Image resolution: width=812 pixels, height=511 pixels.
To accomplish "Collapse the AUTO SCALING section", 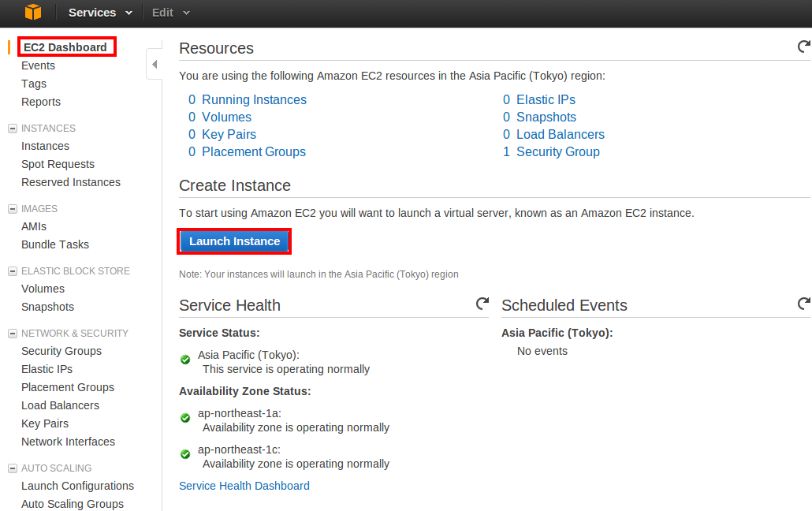I will click(x=13, y=468).
